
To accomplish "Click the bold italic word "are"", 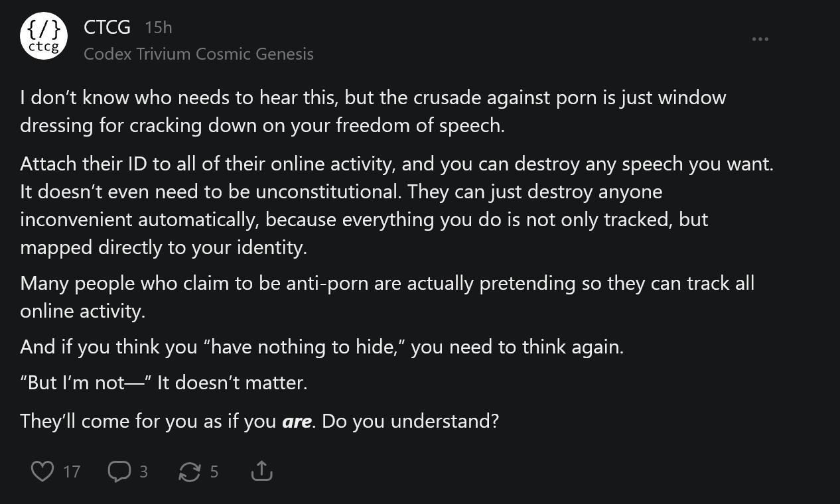I will (297, 422).
